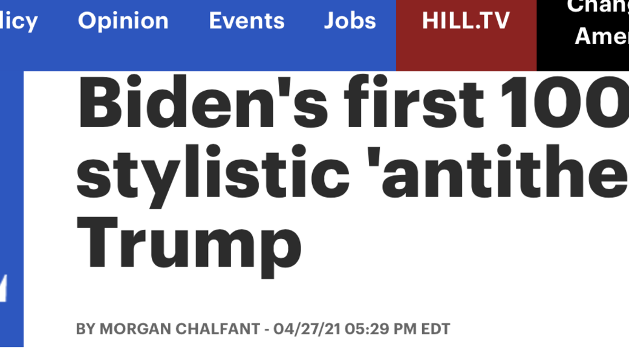Click the "EDT" timezone label

coord(435,330)
